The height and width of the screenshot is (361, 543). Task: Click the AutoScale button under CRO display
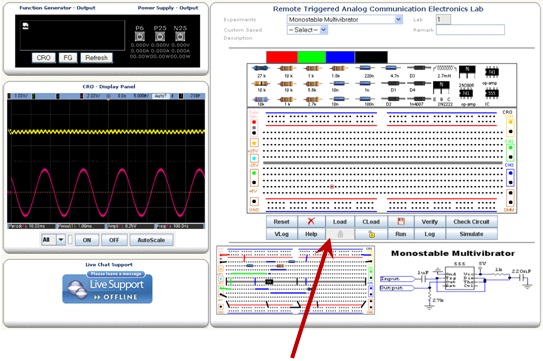click(x=151, y=240)
